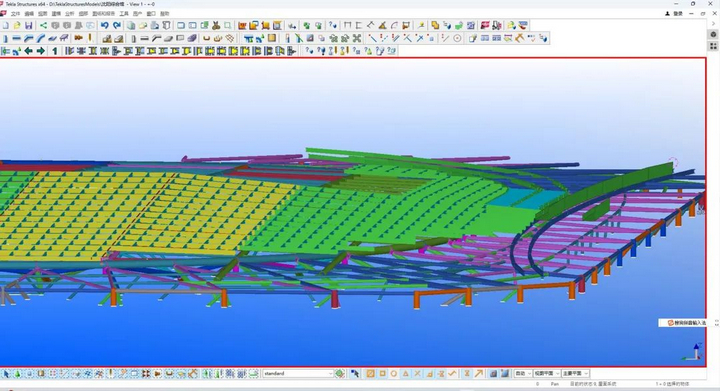Click the green right arrow navigation icon
This screenshot has width=720, height=391.
(x=40, y=51)
